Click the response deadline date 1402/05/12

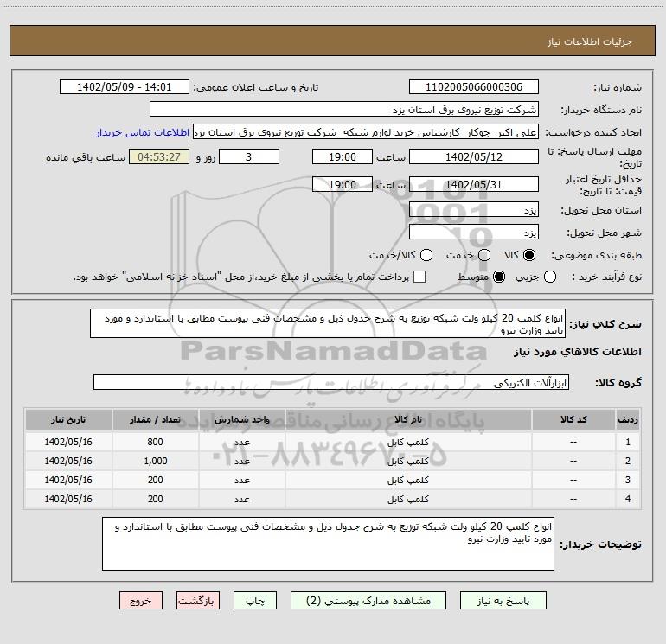tap(474, 156)
